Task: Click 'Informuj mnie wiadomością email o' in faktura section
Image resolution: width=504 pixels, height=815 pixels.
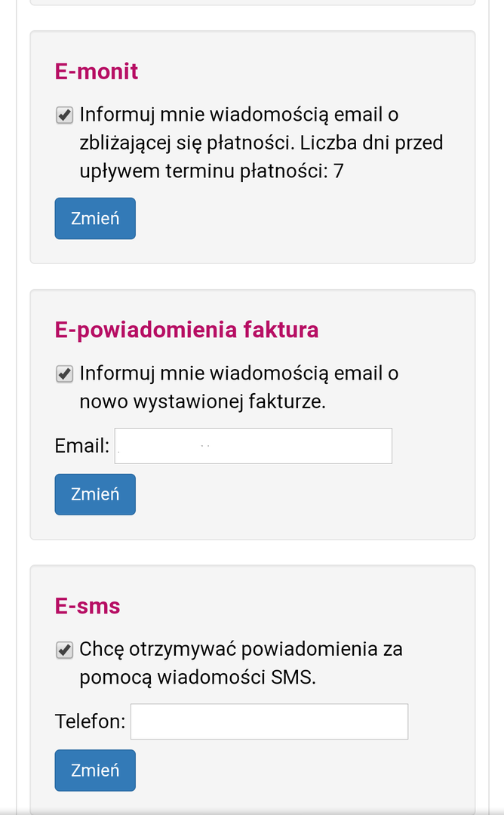Action: point(239,374)
